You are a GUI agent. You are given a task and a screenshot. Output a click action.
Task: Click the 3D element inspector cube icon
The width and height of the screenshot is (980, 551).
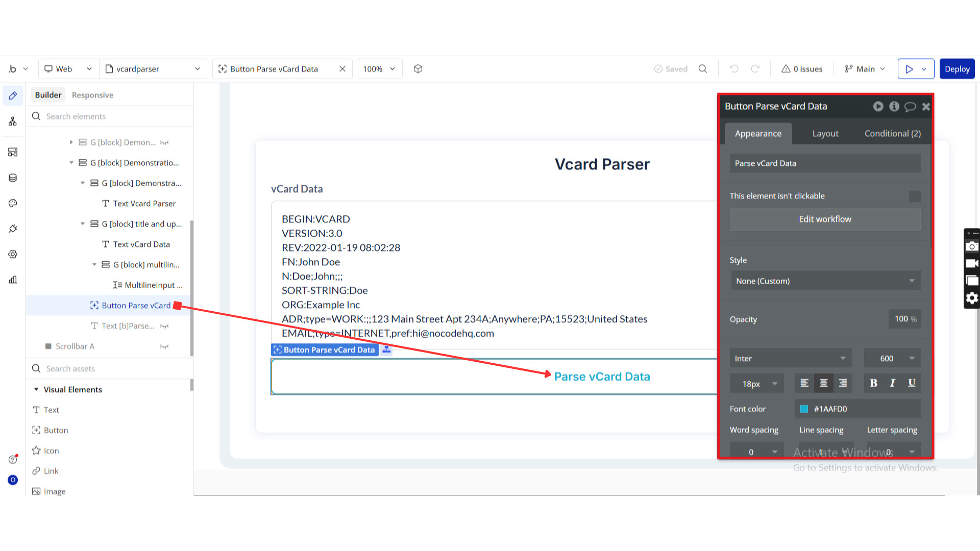418,69
